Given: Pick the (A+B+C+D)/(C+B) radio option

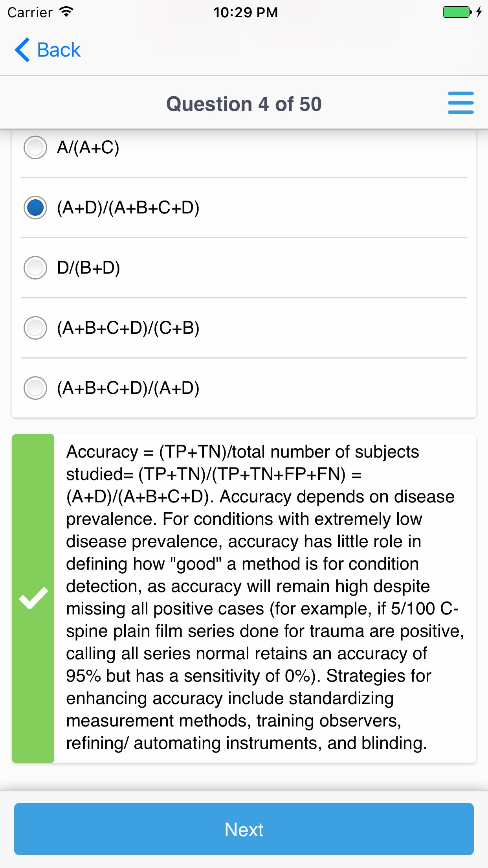Looking at the screenshot, I should pyautogui.click(x=35, y=328).
